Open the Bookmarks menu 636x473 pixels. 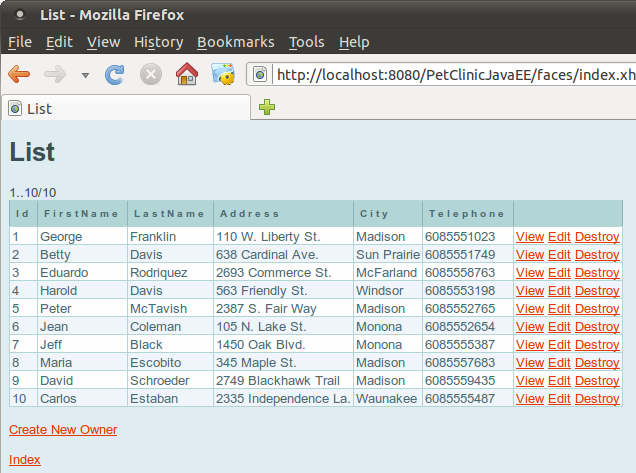(x=236, y=42)
